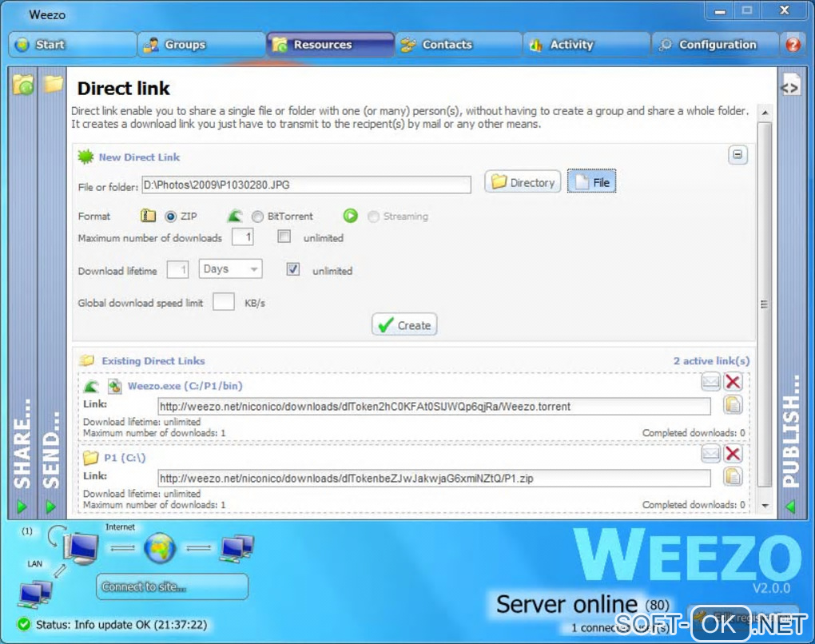The height and width of the screenshot is (644, 815).
Task: Click the download lifetime number field
Action: (177, 269)
